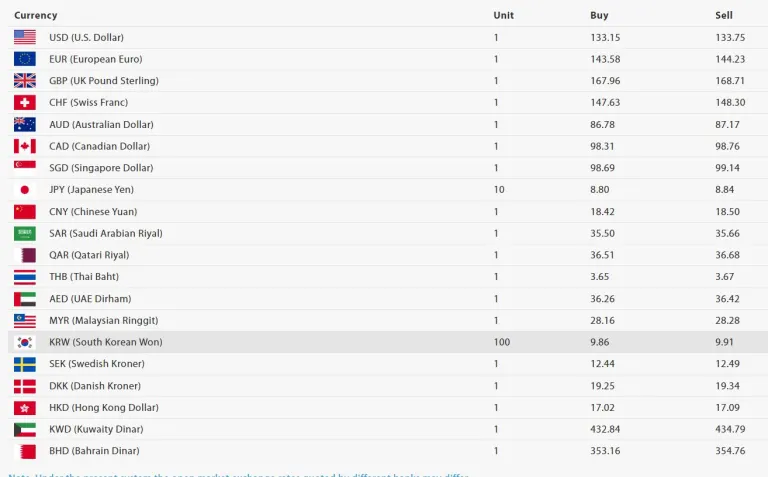Click the Currency column header
The height and width of the screenshot is (477, 768).
(x=36, y=15)
